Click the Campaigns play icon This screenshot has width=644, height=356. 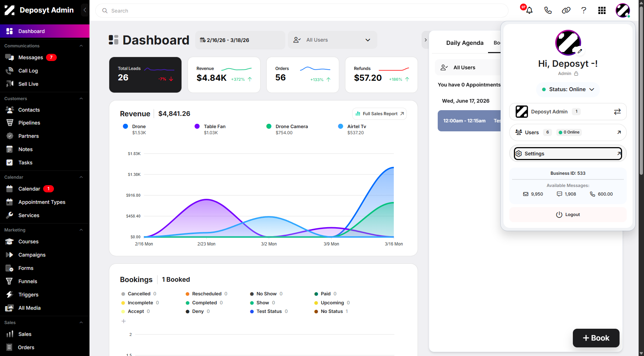pyautogui.click(x=10, y=255)
